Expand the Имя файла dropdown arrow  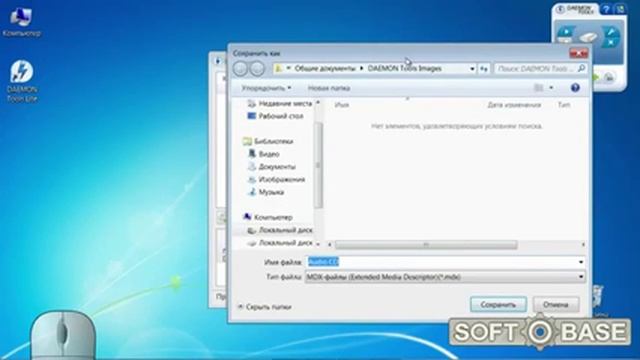(x=581, y=262)
